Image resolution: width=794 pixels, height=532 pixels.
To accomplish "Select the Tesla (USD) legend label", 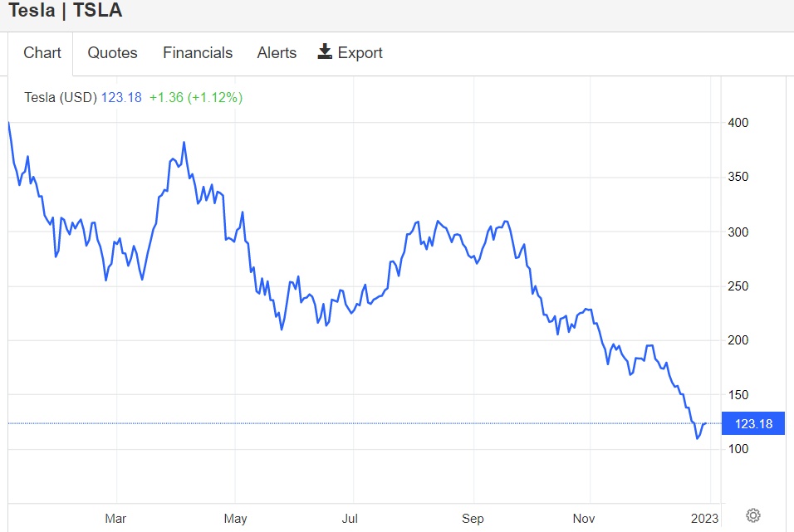I will click(61, 97).
